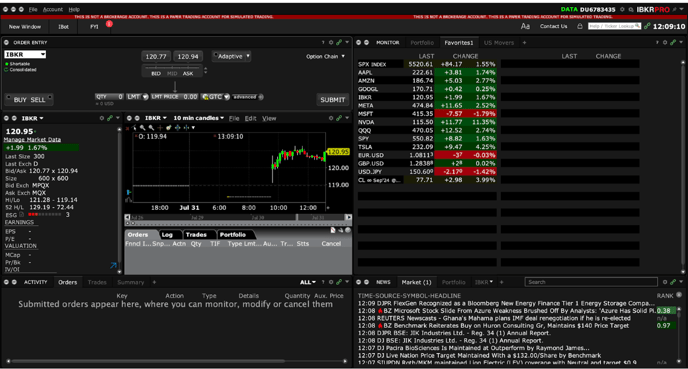Click the Order Entry green chain link icon
The image size is (688, 369).
click(x=339, y=43)
